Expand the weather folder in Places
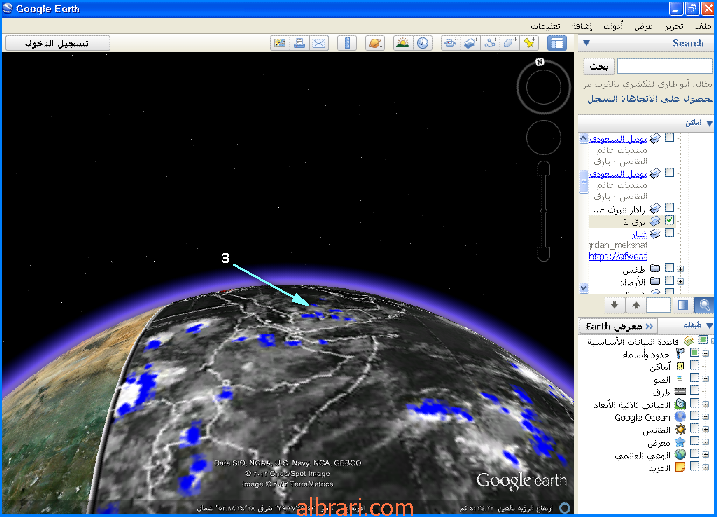The height and width of the screenshot is (517, 717). tap(681, 268)
